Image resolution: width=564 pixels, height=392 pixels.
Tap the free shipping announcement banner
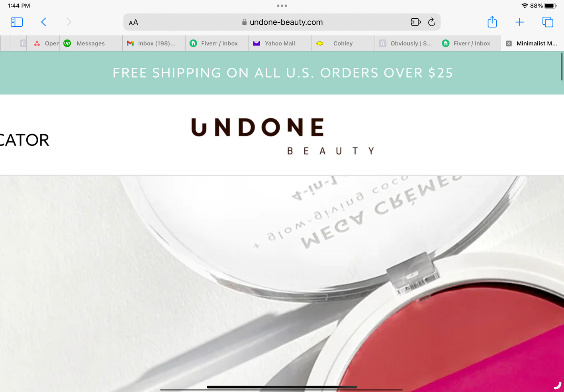(x=282, y=73)
